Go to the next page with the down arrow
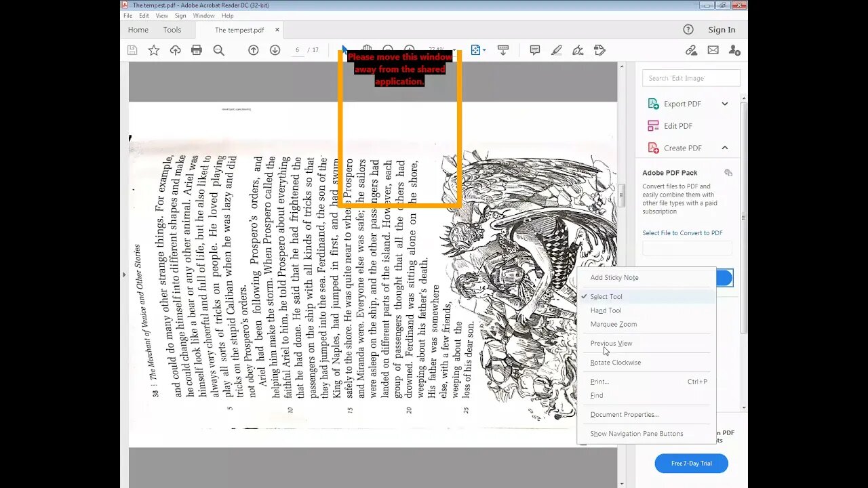This screenshot has height=488, width=868. coord(275,50)
